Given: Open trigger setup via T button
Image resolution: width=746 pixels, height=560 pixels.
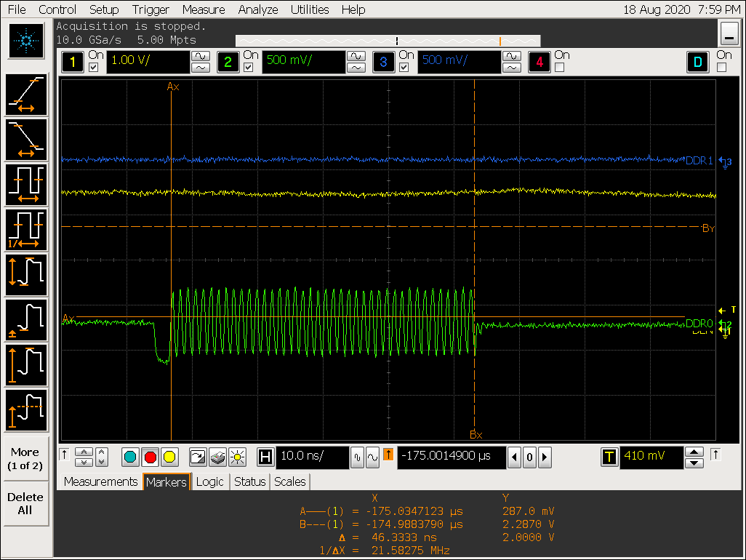Looking at the screenshot, I should point(609,457).
